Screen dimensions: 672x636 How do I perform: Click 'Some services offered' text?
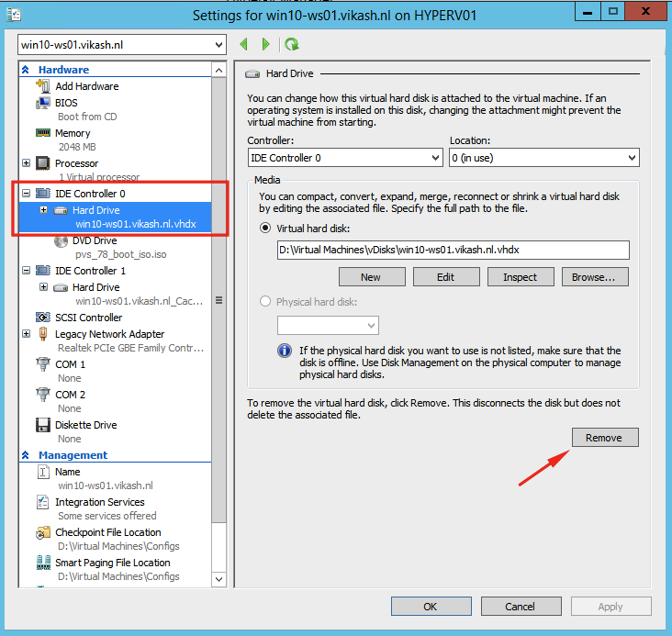(107, 516)
